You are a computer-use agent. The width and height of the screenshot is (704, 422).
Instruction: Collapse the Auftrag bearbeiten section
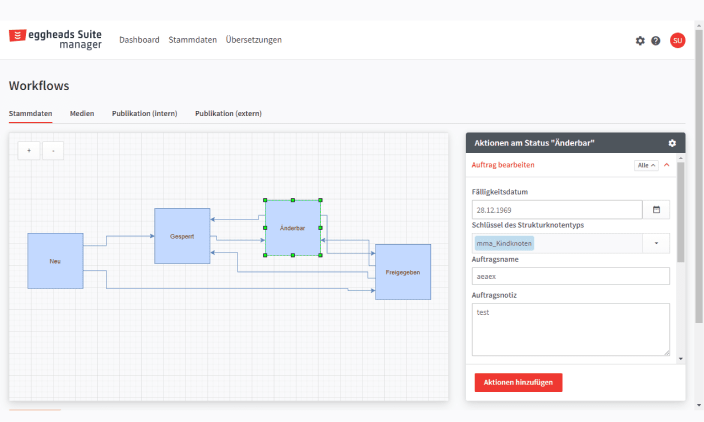(667, 165)
